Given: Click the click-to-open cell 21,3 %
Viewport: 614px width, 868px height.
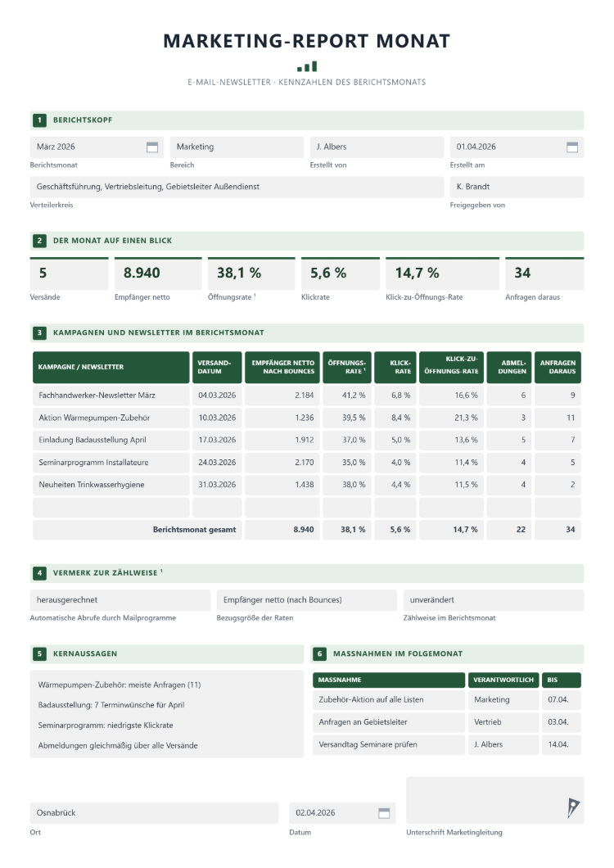Looking at the screenshot, I should click(x=451, y=418).
